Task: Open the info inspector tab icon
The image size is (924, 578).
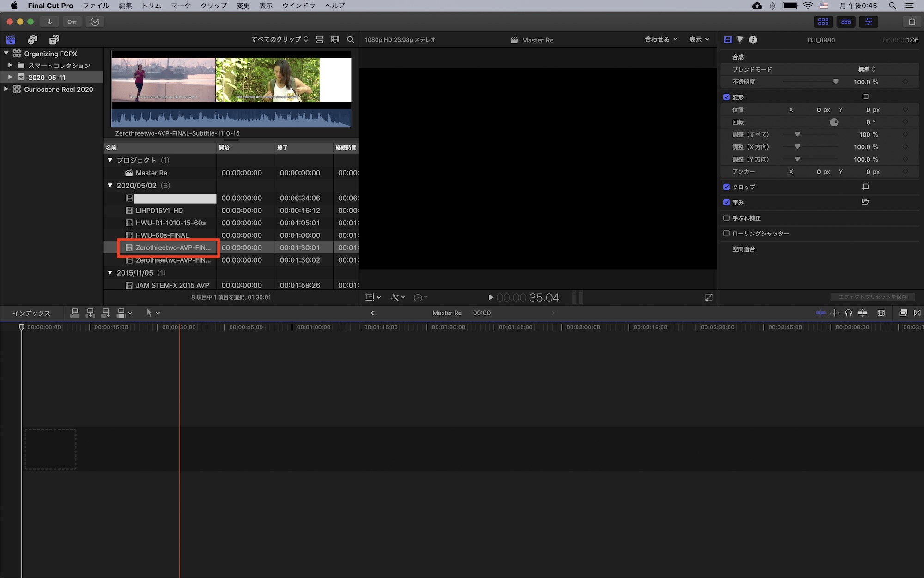Action: 753,40
